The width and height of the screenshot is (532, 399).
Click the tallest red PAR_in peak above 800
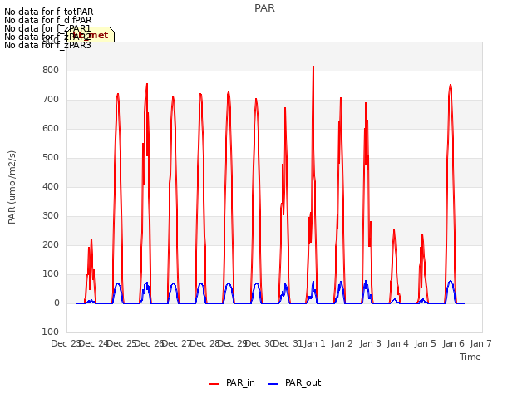tap(313, 67)
